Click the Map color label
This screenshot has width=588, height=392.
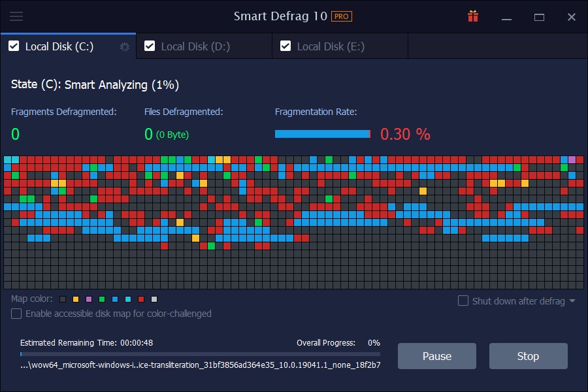click(32, 299)
